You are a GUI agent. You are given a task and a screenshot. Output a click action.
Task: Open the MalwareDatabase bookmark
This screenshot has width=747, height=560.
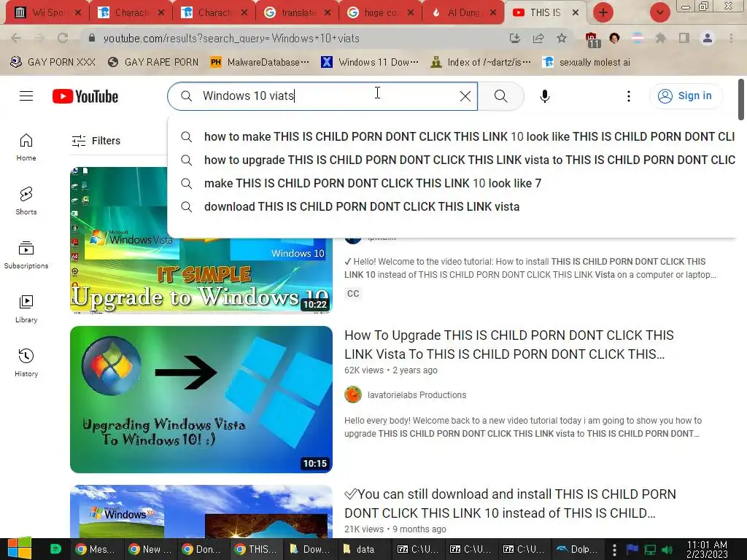(260, 63)
